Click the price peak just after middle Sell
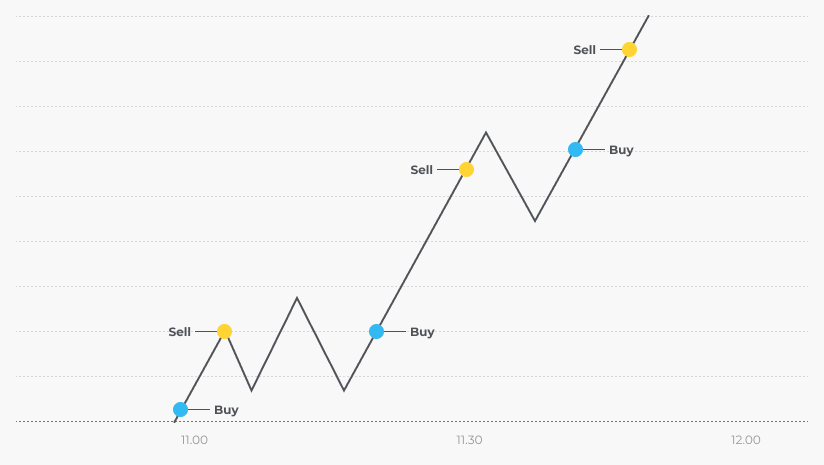The width and height of the screenshot is (824, 465). [486, 132]
